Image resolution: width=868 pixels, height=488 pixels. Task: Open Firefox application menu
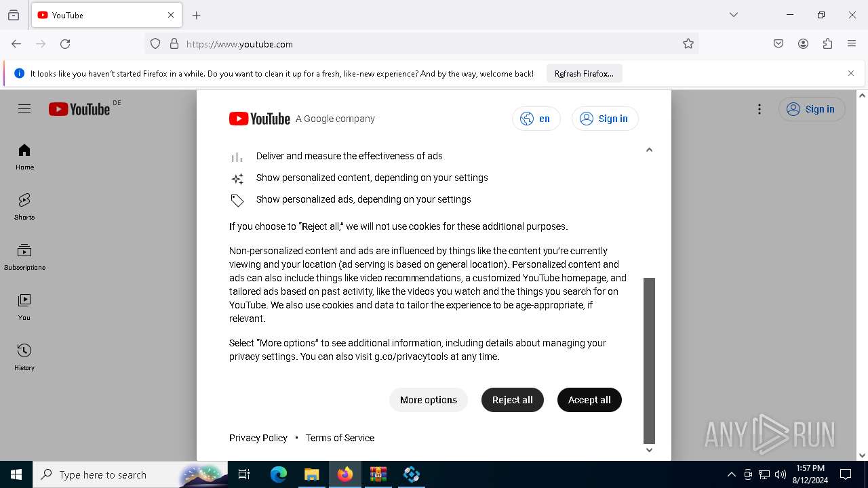pyautogui.click(x=852, y=44)
